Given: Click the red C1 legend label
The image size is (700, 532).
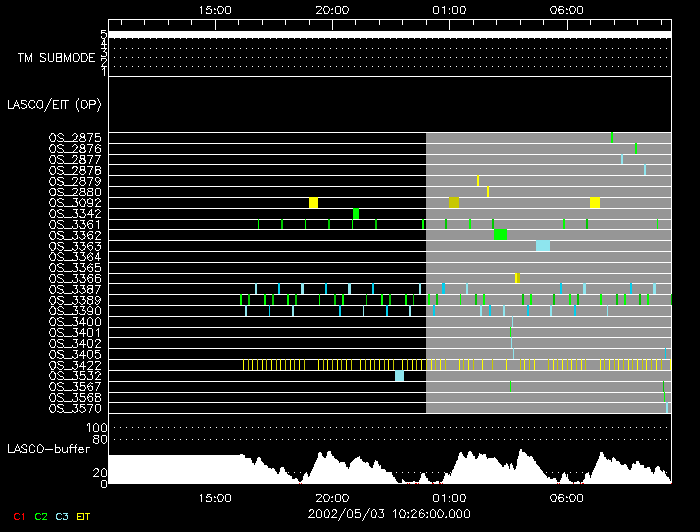Looking at the screenshot, I should (x=18, y=516).
